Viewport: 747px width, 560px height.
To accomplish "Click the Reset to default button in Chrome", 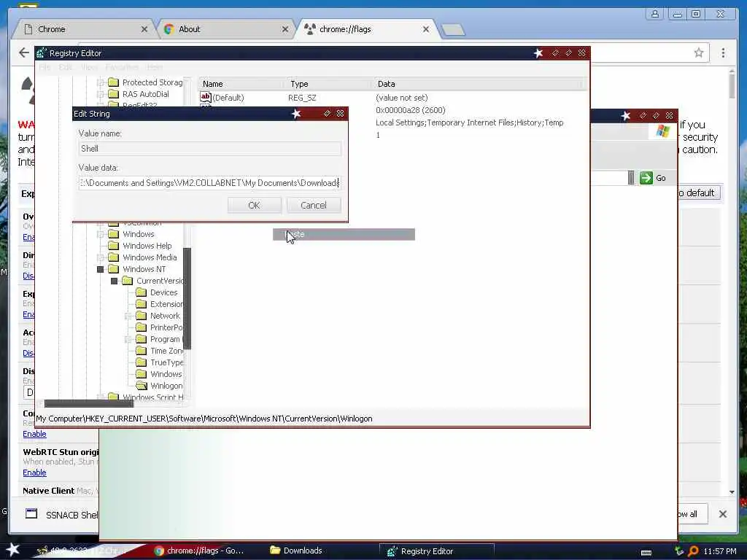I will 698,192.
